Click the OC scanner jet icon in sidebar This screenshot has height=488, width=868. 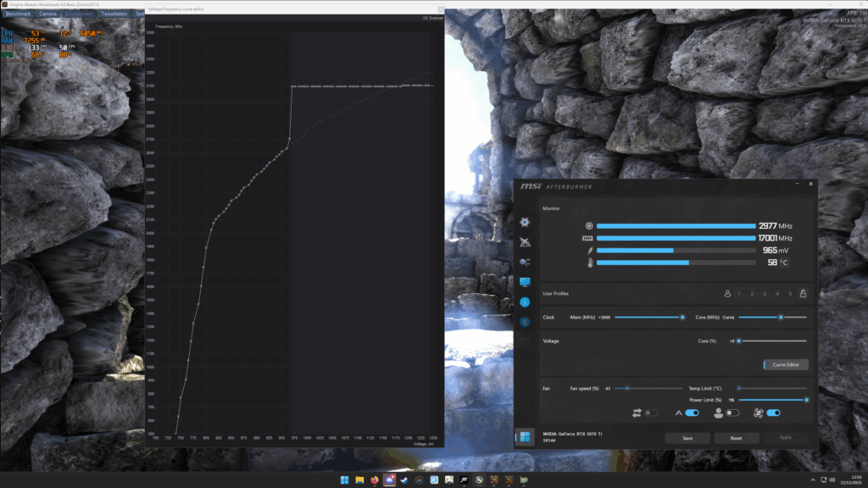click(525, 242)
